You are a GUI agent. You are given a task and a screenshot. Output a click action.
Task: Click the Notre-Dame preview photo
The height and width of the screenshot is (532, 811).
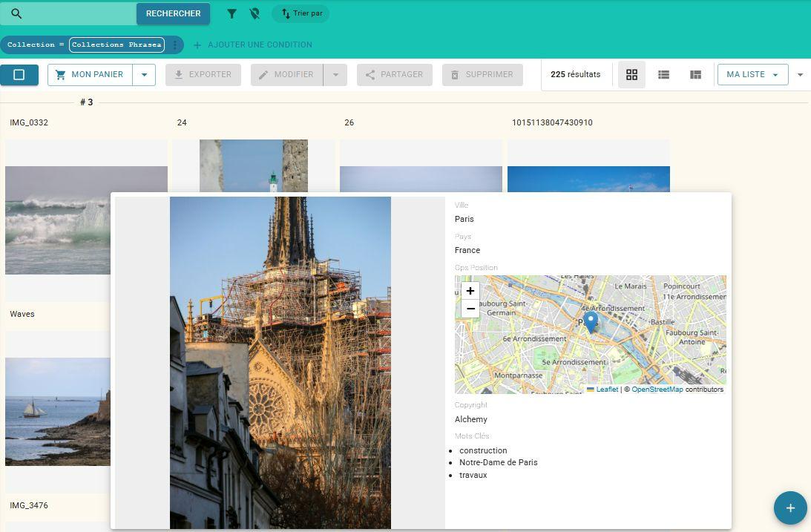tap(280, 362)
